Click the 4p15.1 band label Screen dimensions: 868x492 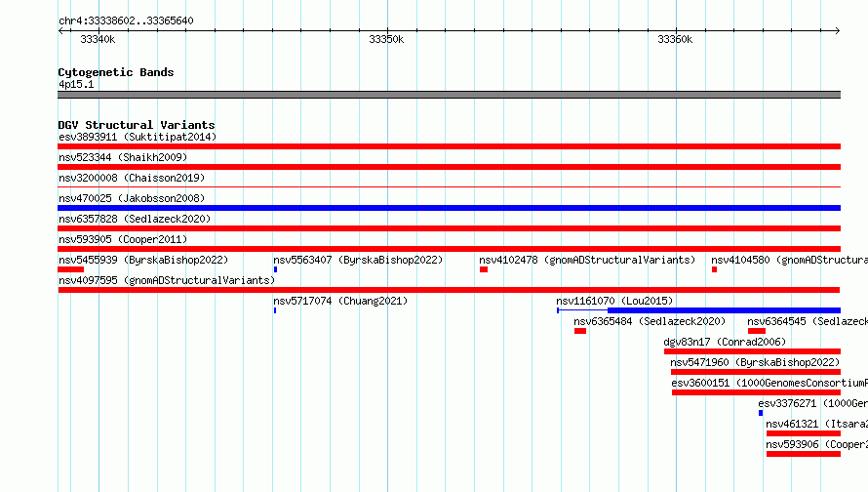click(x=76, y=84)
